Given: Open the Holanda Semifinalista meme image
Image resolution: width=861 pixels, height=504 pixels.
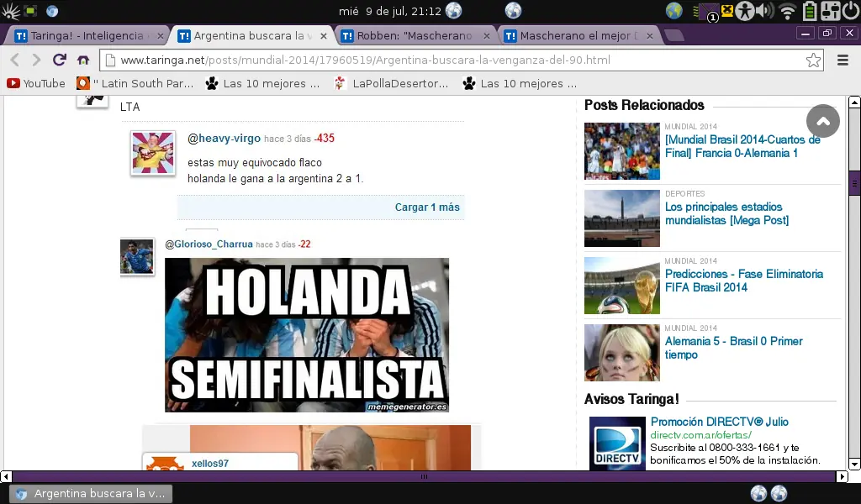Looking at the screenshot, I should 306,335.
